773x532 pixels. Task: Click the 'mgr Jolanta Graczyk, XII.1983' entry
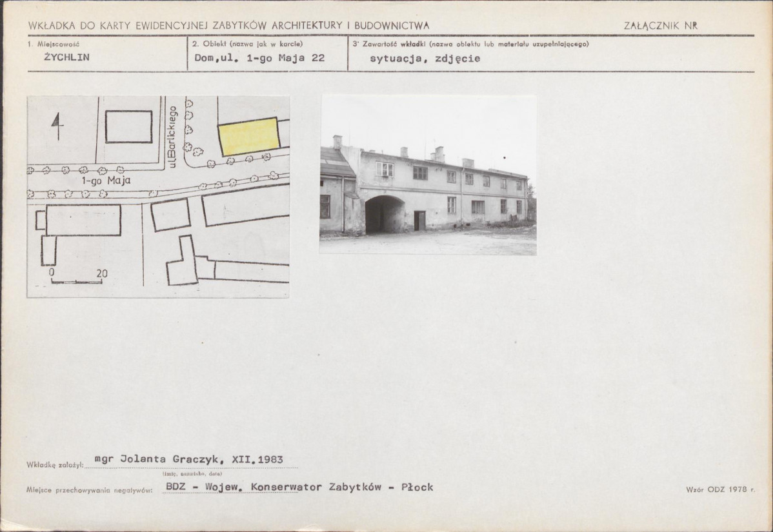tap(189, 460)
